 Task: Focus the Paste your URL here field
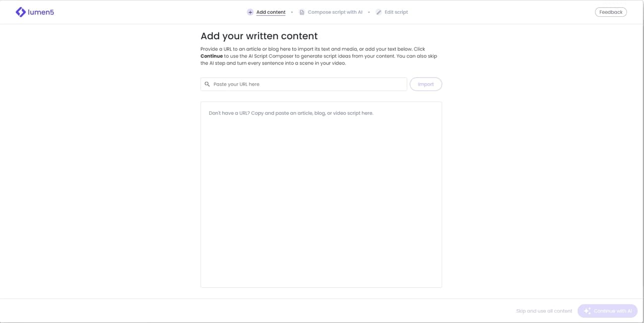coord(307,84)
